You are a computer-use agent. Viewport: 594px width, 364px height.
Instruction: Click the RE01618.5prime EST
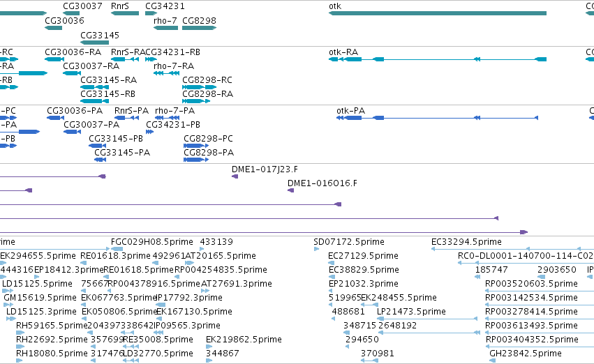(106, 277)
